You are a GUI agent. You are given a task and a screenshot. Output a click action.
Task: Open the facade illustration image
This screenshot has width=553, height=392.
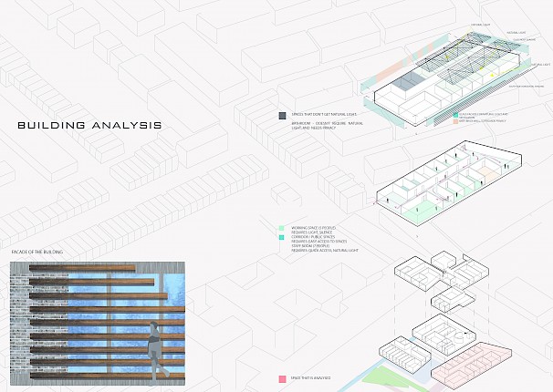tap(98, 323)
